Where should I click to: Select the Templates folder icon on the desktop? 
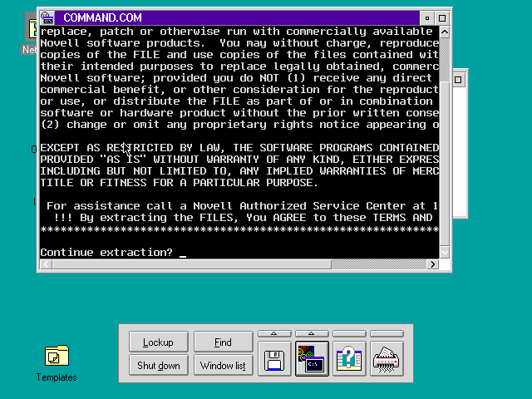click(57, 356)
